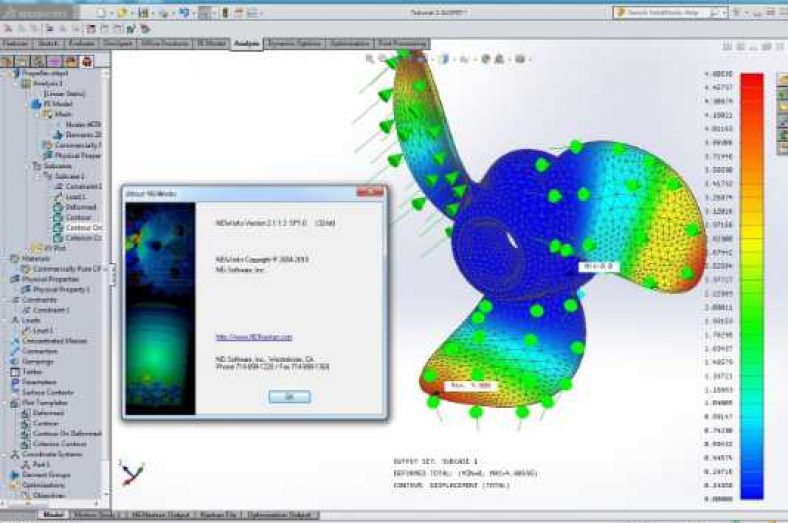Select the Analysis ribbon tab

click(x=247, y=44)
